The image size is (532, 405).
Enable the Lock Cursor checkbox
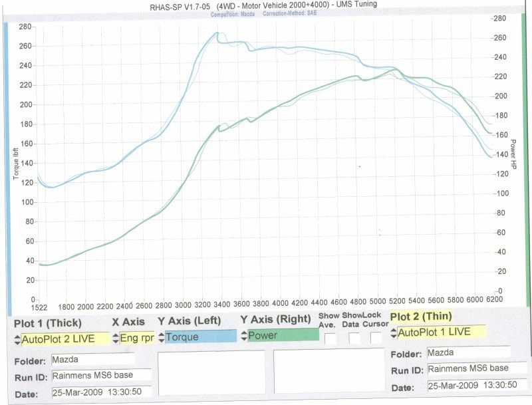(376, 338)
